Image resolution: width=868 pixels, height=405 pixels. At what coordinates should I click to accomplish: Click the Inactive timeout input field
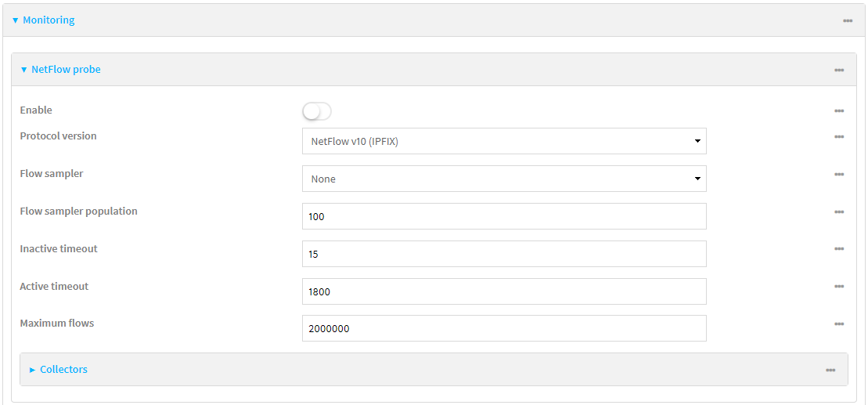click(503, 254)
